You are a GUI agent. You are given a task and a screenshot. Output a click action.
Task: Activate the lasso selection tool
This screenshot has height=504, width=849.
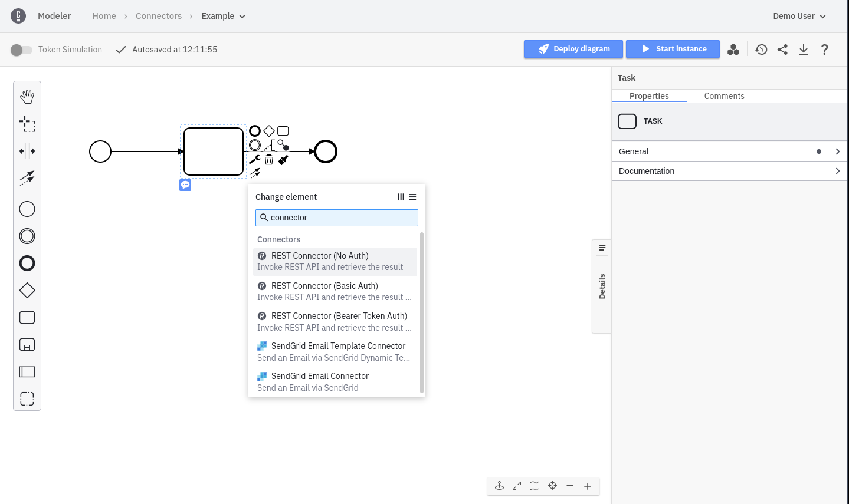click(x=27, y=124)
